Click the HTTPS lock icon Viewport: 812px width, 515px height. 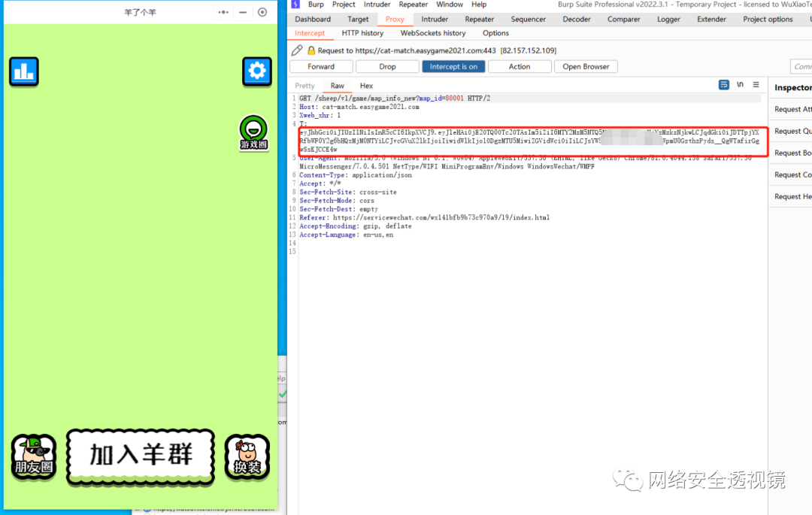click(x=311, y=50)
